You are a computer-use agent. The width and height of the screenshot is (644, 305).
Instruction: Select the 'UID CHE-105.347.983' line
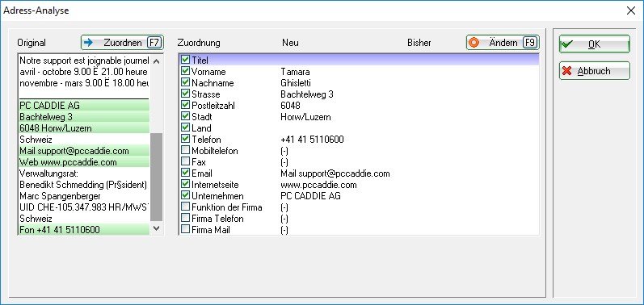(84, 207)
